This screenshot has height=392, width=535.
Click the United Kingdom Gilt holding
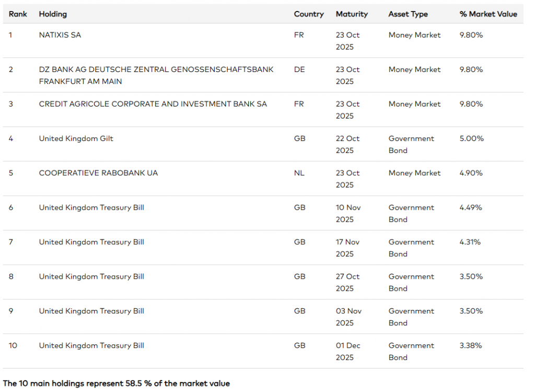click(x=76, y=138)
